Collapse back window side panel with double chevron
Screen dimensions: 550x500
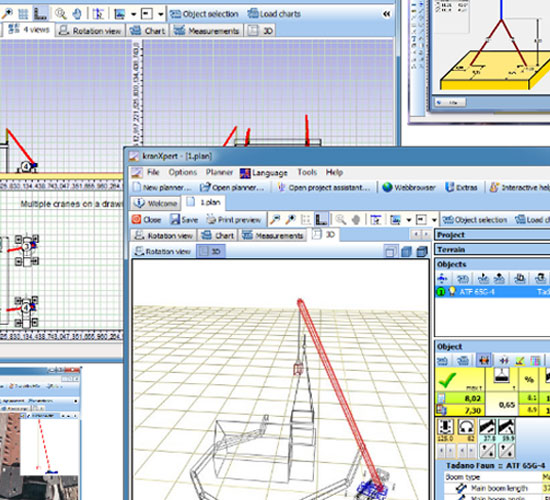tap(387, 14)
